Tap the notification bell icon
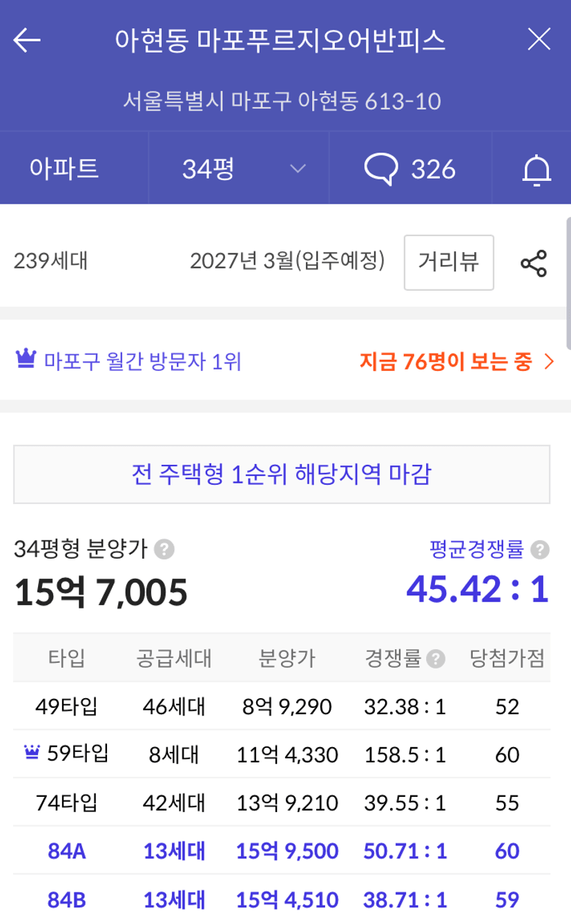 (x=536, y=170)
